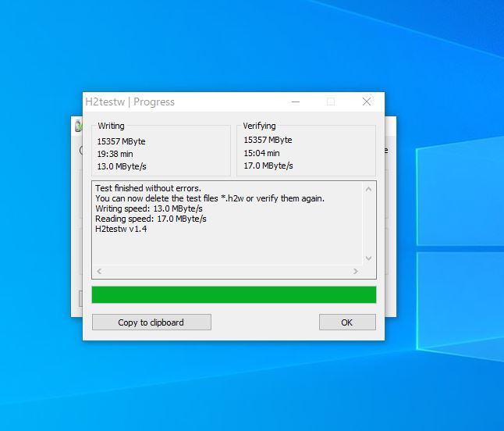
Task: Click the '19:38 min' writing time
Action: coord(115,154)
